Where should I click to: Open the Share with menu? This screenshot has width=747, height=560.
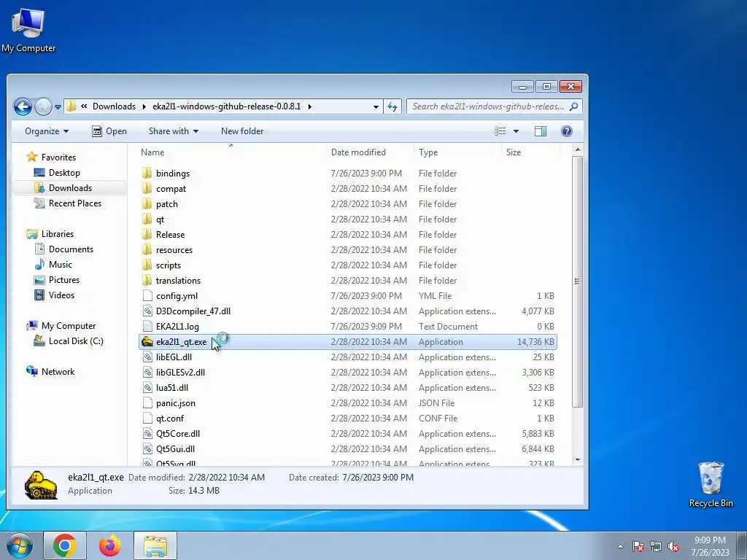[x=174, y=131]
